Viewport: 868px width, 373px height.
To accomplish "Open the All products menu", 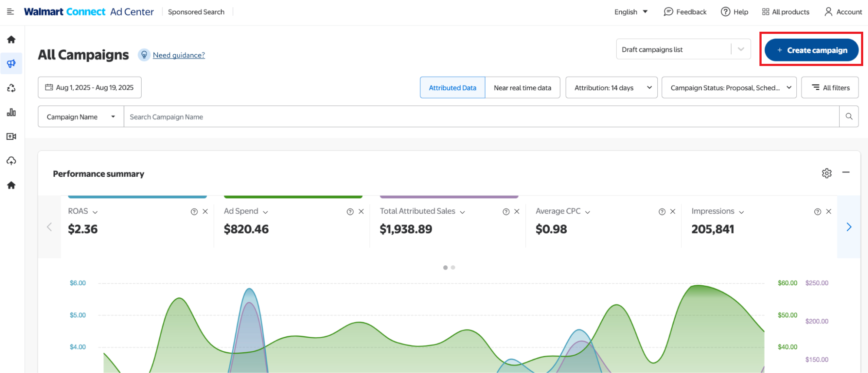I will pyautogui.click(x=785, y=12).
